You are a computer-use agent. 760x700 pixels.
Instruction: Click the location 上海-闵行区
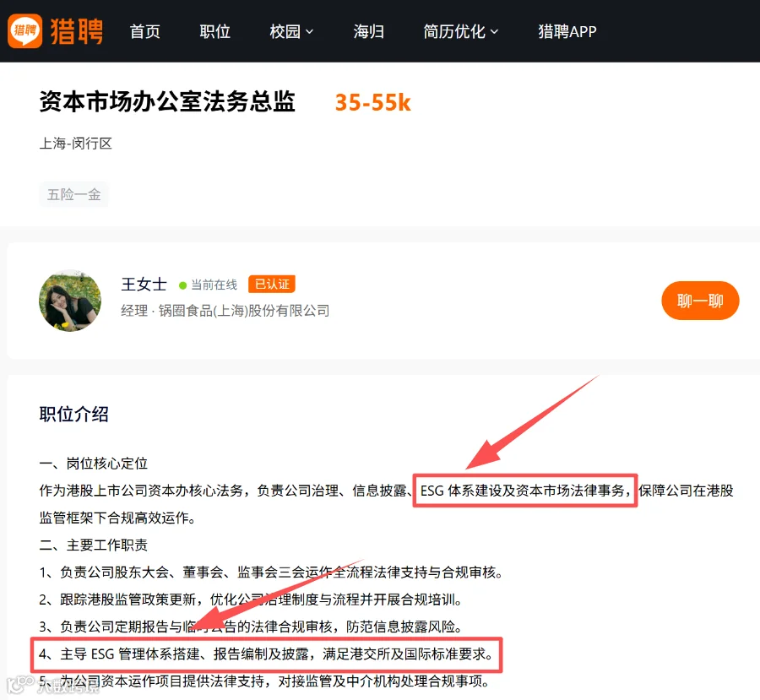click(76, 144)
